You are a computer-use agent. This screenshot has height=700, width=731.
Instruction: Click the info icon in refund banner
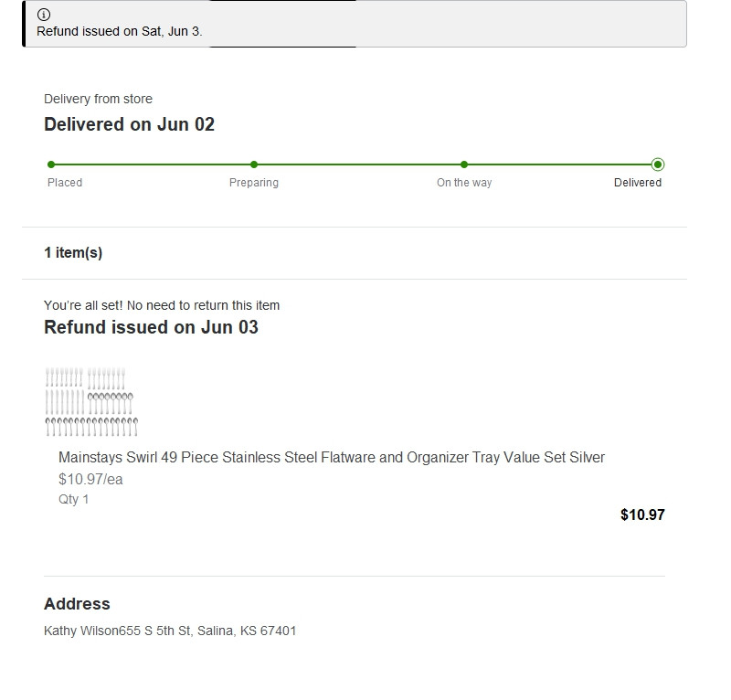[x=44, y=15]
